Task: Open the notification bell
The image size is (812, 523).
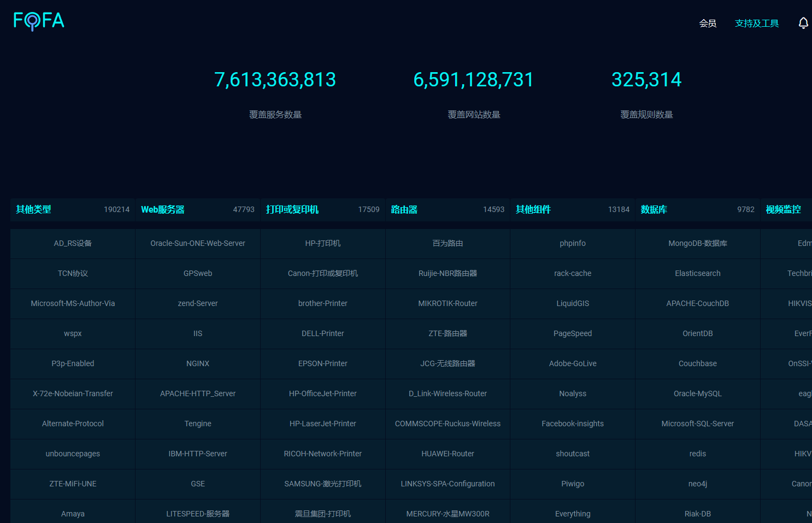Action: pos(803,23)
